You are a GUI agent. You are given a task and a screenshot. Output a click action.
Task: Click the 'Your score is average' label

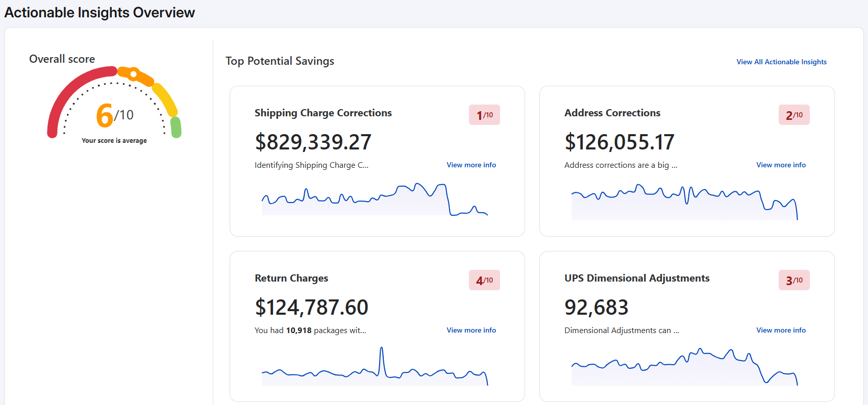tap(114, 140)
